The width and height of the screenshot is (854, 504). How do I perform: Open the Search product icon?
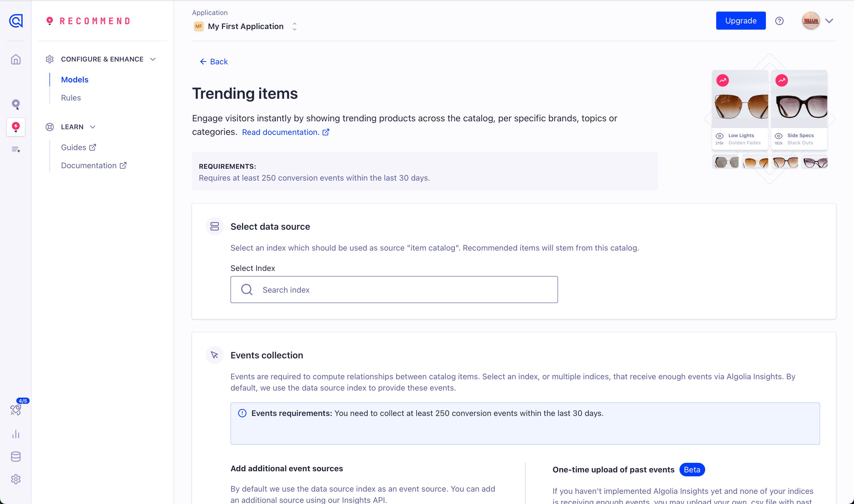(x=16, y=104)
